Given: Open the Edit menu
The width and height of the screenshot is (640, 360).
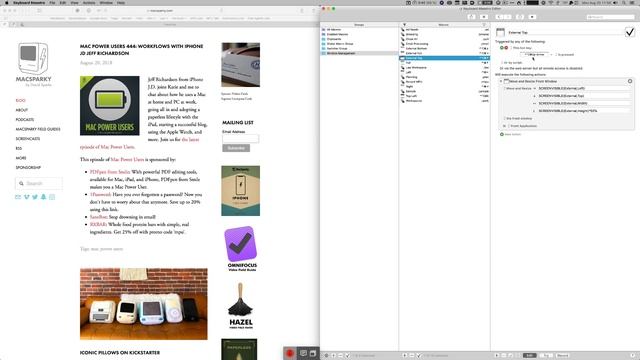Looking at the screenshot, I should [x=63, y=3].
